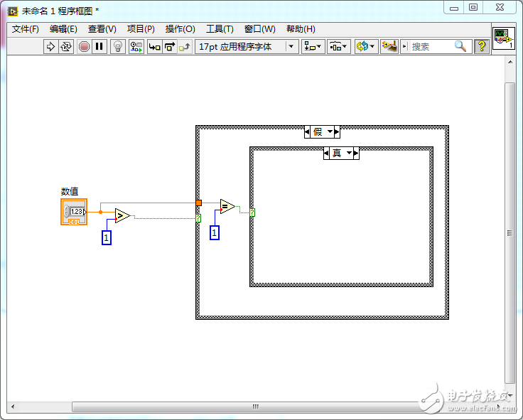Viewport: 523px width, 420px height.
Task: Click Step Out button
Action: (x=185, y=46)
